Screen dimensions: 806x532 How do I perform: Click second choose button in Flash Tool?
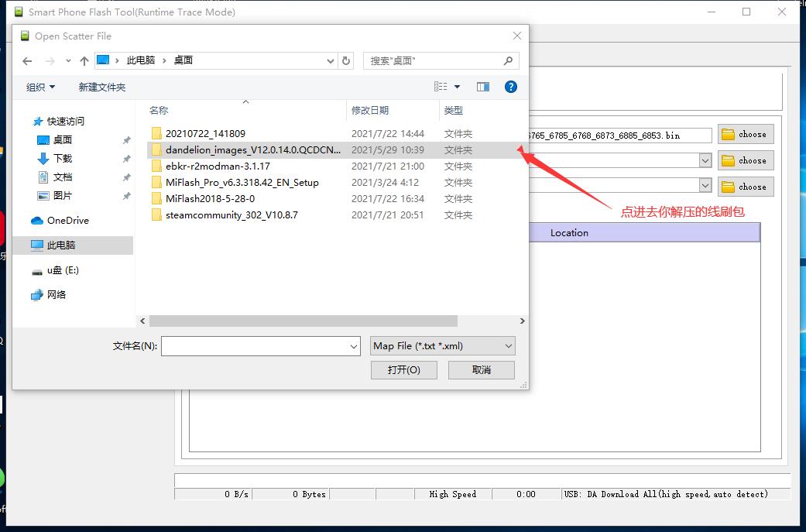[x=746, y=161]
